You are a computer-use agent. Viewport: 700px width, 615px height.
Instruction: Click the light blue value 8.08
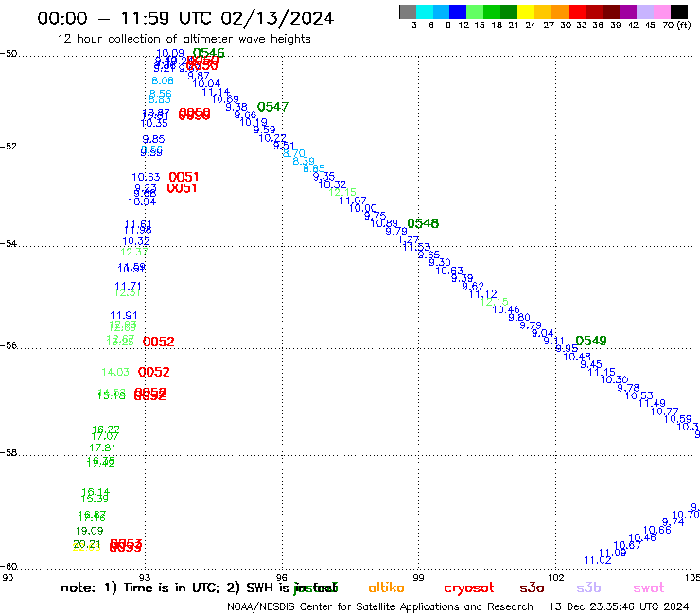[163, 80]
